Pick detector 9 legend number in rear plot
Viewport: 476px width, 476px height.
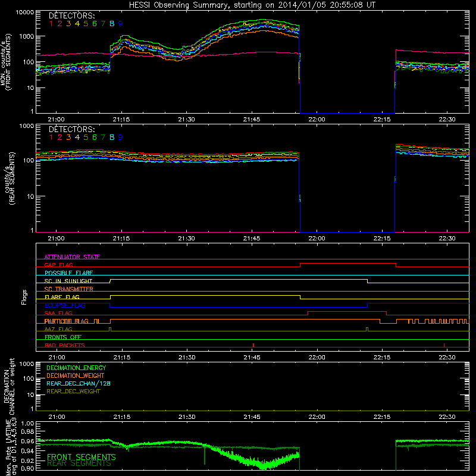(121, 137)
